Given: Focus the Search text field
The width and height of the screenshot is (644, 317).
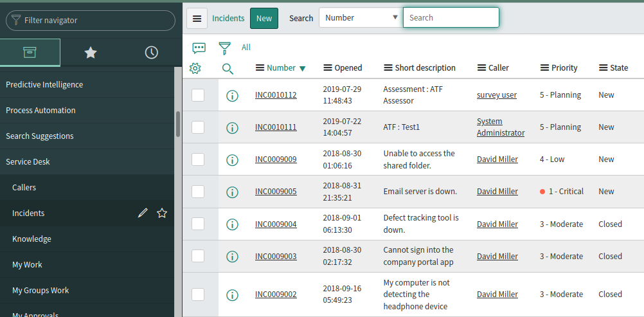Looking at the screenshot, I should pyautogui.click(x=451, y=18).
